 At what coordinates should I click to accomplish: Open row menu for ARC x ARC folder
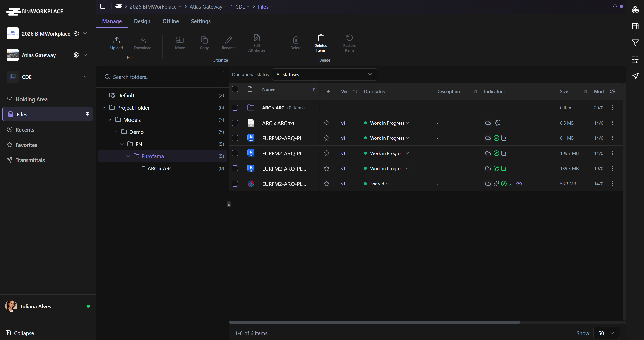612,108
